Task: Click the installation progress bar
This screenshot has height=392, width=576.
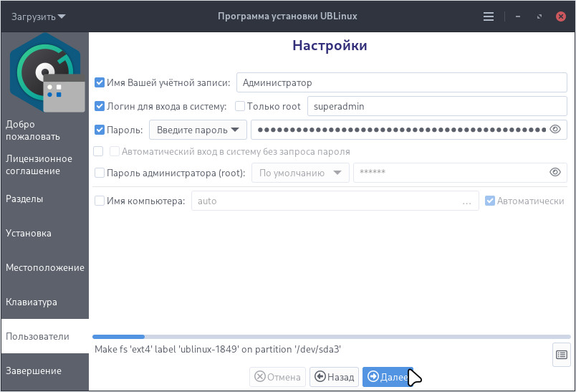Action: click(332, 337)
